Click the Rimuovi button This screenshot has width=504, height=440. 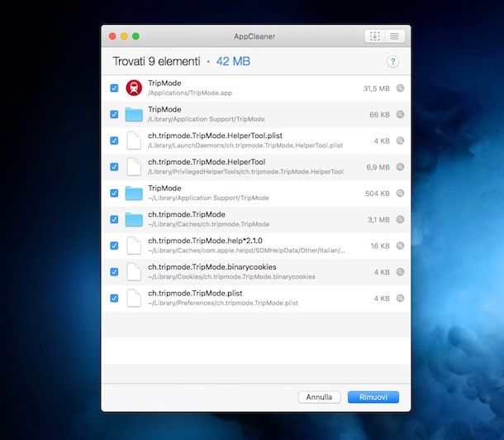pos(373,397)
